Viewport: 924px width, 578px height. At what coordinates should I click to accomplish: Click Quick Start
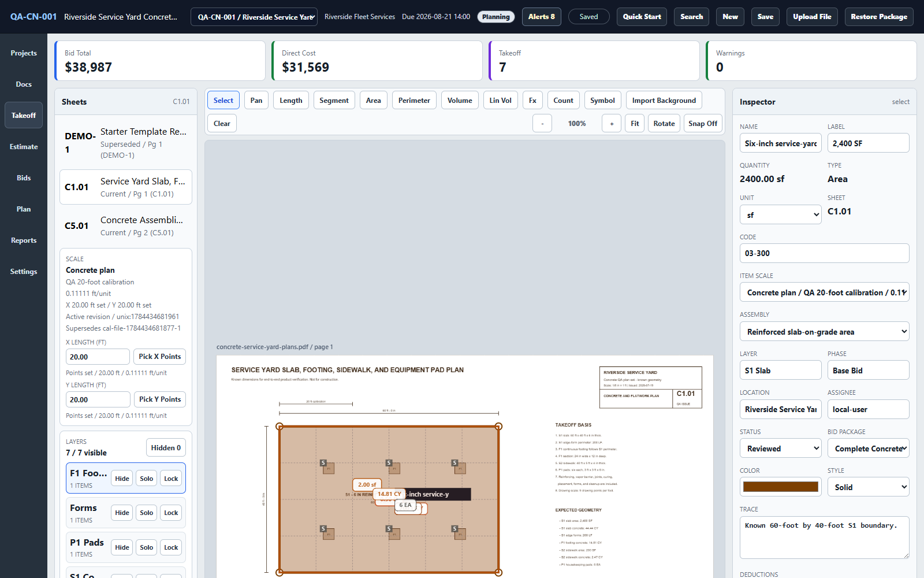[x=642, y=17]
